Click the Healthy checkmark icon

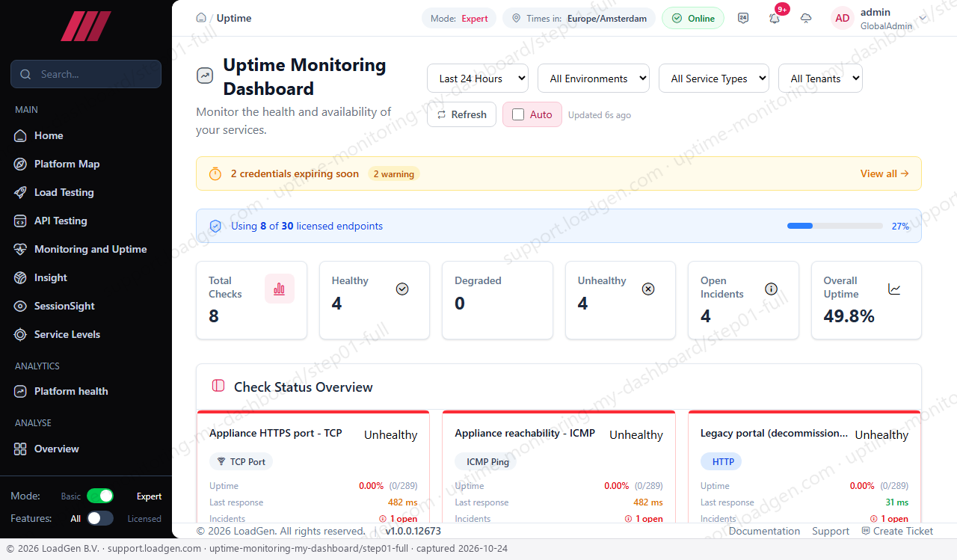pos(402,289)
